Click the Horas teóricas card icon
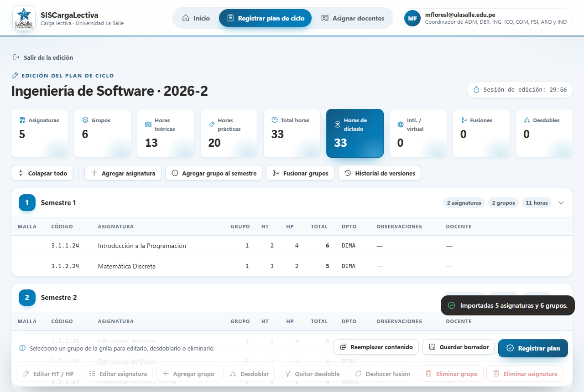The width and height of the screenshot is (584, 392). tap(148, 124)
